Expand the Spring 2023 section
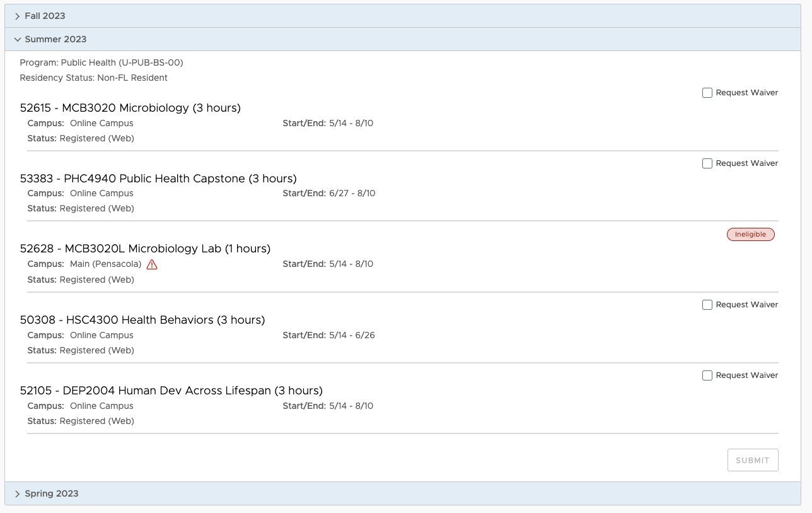The width and height of the screenshot is (812, 513). (403, 493)
